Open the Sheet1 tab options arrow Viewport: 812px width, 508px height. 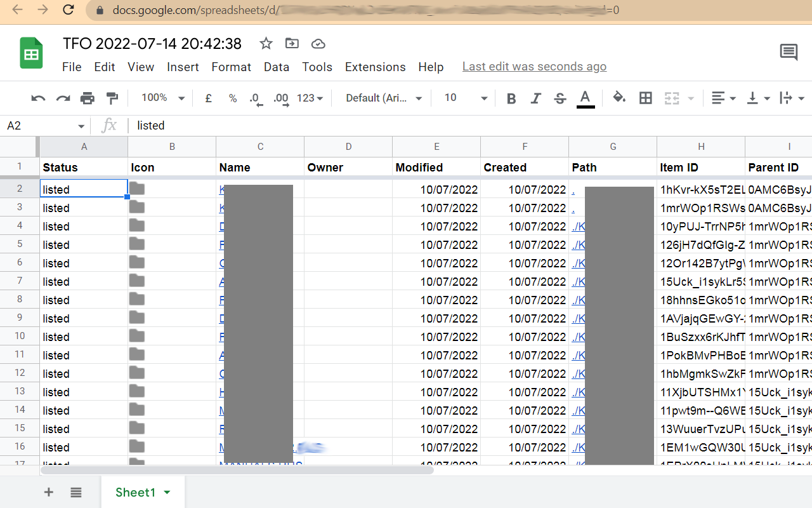point(167,492)
